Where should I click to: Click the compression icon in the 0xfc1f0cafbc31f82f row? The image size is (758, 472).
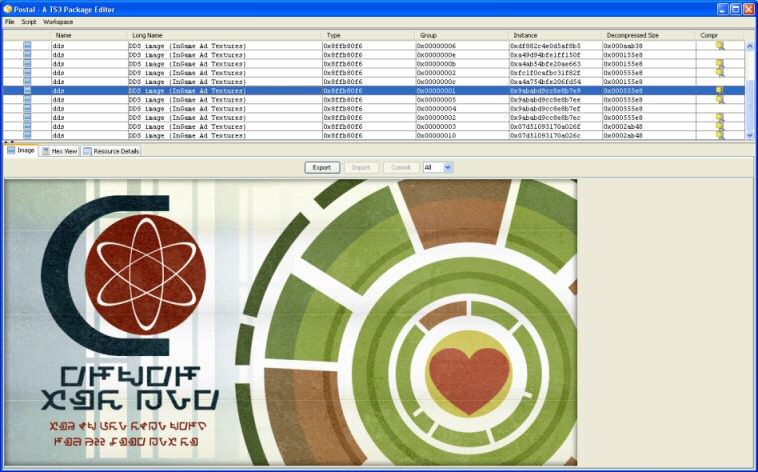point(720,73)
